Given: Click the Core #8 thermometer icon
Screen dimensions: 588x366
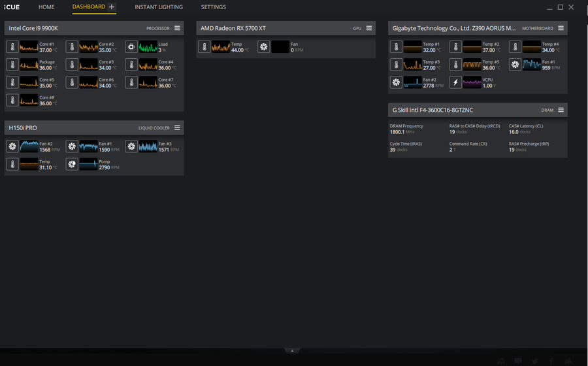Looking at the screenshot, I should point(12,100).
